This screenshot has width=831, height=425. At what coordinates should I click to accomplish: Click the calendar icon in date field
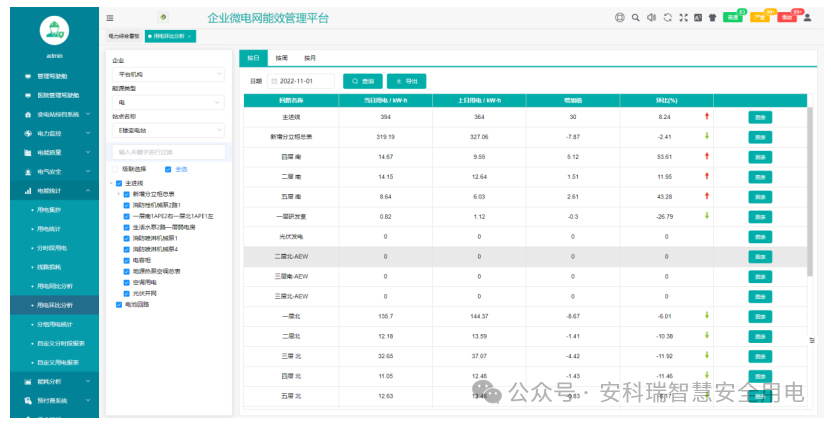[274, 81]
